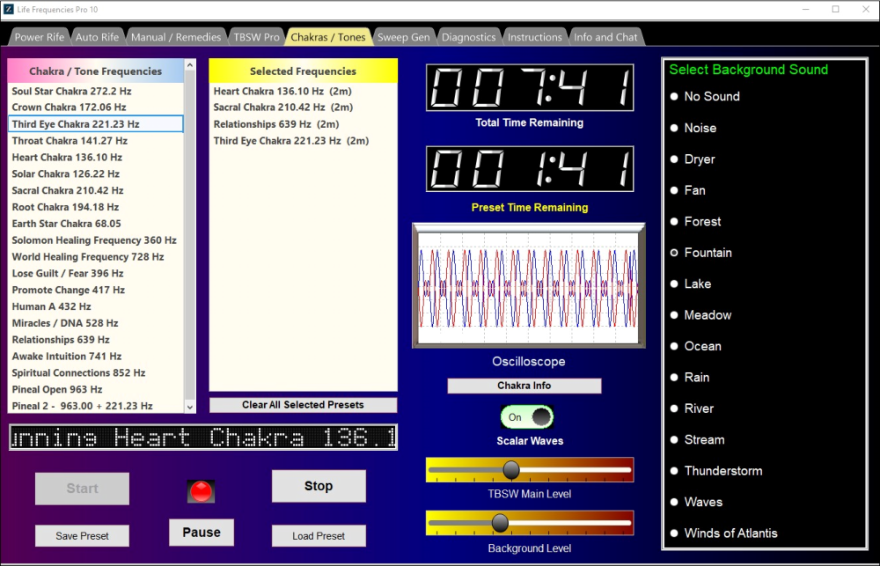Toggle the Scalar Waves switch
Viewport: 880px width, 566px height.
click(527, 417)
